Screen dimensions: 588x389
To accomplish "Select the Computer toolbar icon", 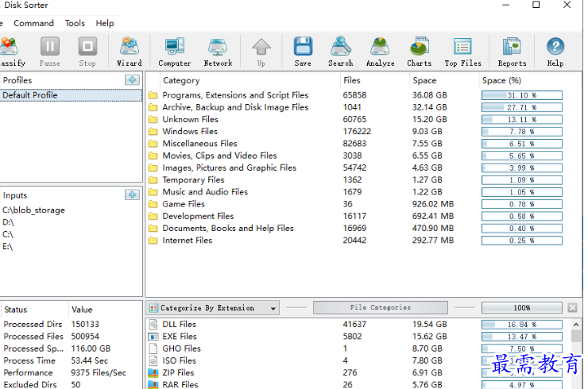I will [x=174, y=52].
